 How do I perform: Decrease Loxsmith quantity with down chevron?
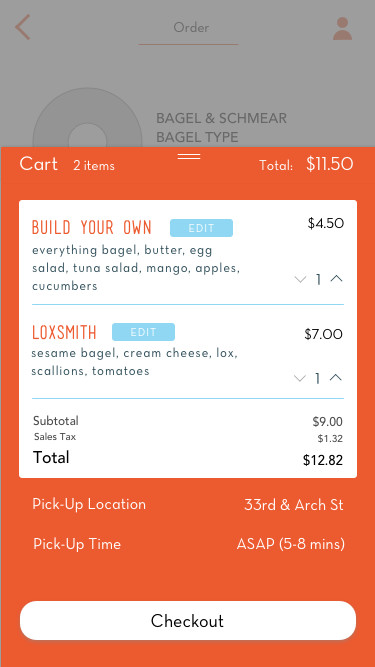(300, 378)
